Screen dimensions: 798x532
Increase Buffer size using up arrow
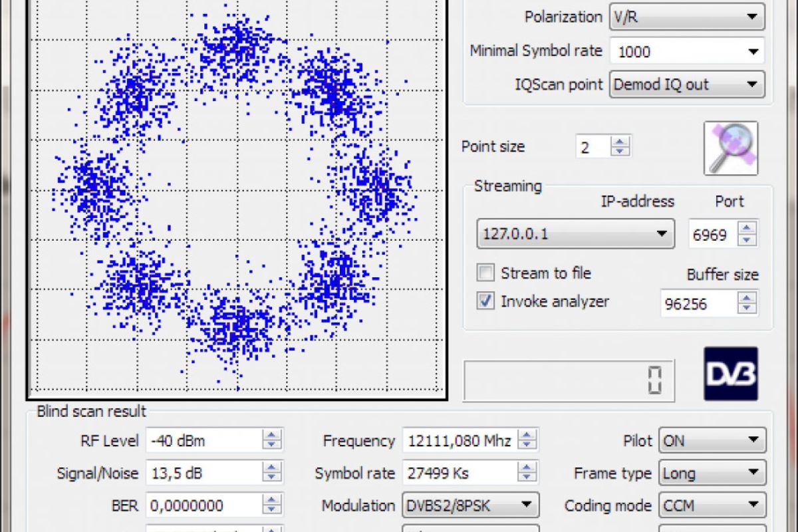point(747,299)
